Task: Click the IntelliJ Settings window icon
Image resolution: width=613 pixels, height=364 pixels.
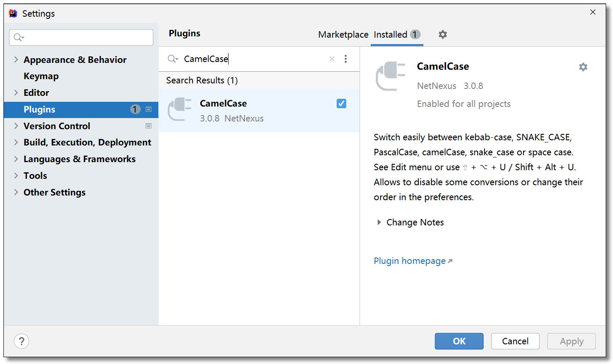Action: tap(13, 13)
